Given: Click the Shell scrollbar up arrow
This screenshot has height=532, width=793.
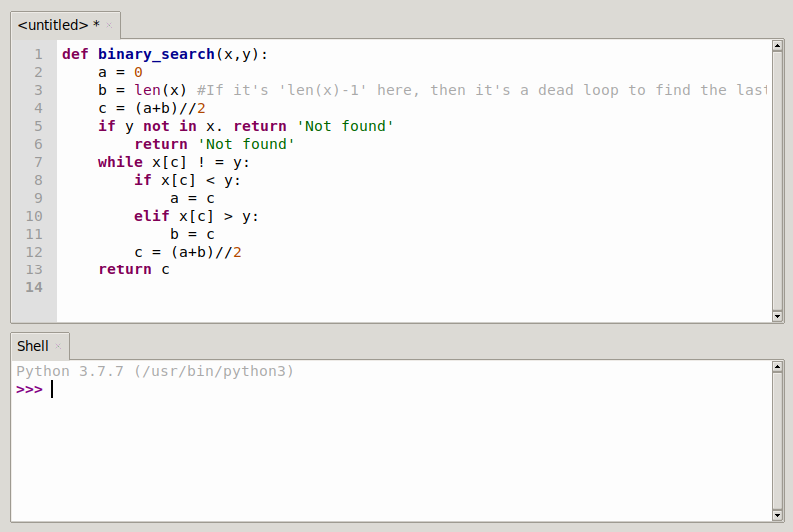Looking at the screenshot, I should tap(778, 367).
